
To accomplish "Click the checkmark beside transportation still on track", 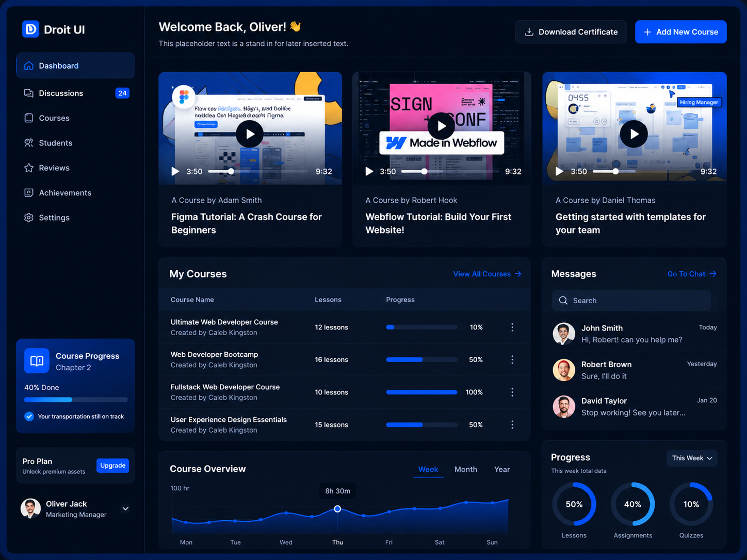I will pyautogui.click(x=29, y=416).
